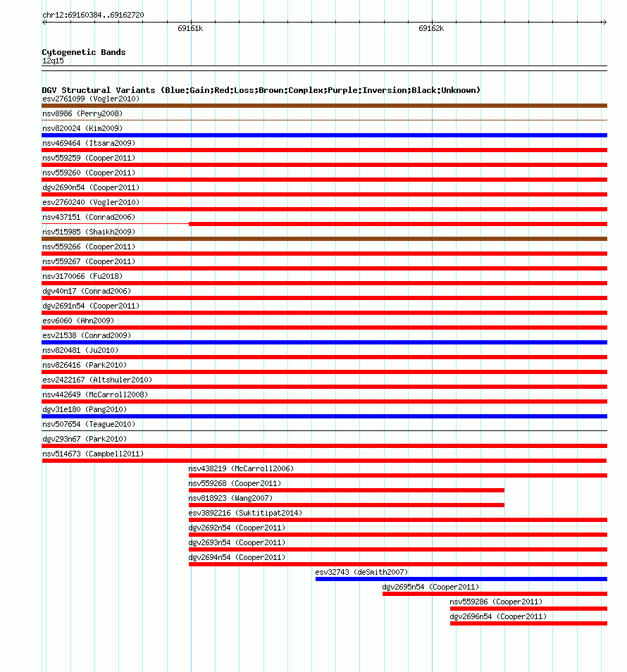This screenshot has height=672, width=627.
Task: Select esv21538 (Conrad2009) gain variant
Action: [x=87, y=335]
